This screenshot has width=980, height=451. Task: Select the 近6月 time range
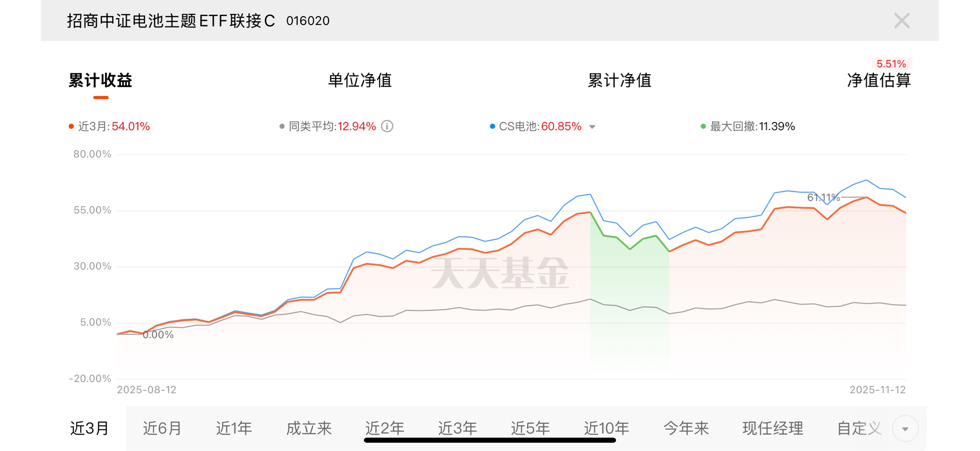click(x=162, y=429)
